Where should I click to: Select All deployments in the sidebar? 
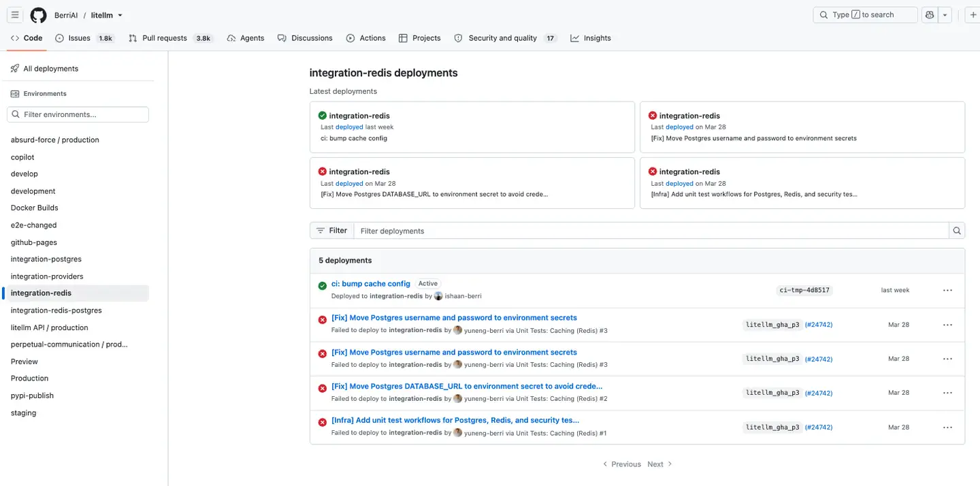(50, 69)
